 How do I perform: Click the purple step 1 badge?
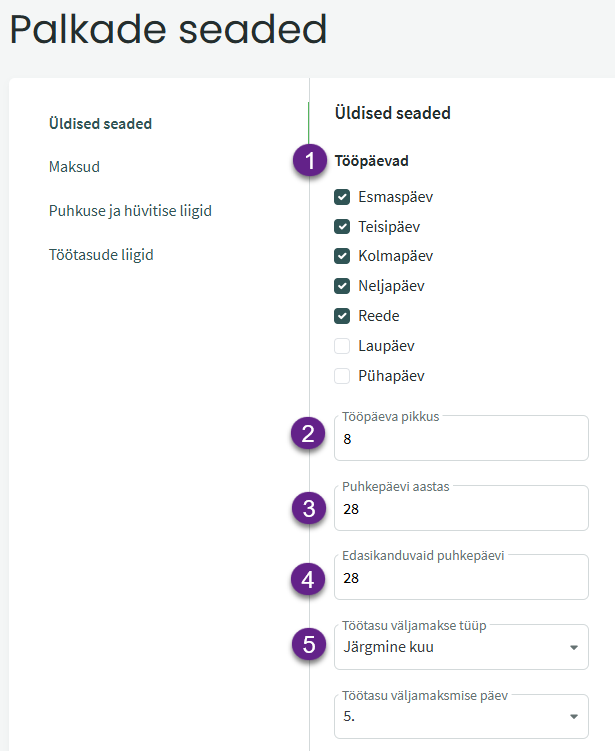coord(310,161)
